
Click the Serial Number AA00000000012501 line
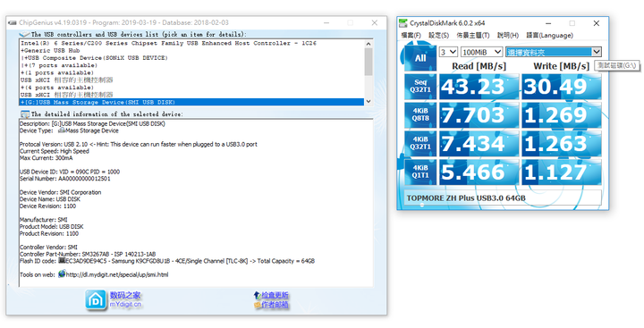[65, 179]
